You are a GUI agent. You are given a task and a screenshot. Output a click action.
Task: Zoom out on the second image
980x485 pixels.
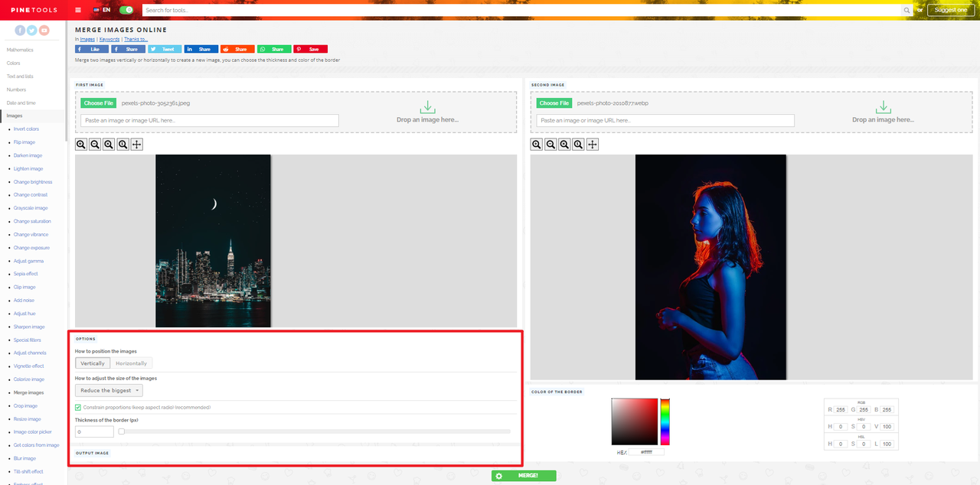[x=550, y=145]
